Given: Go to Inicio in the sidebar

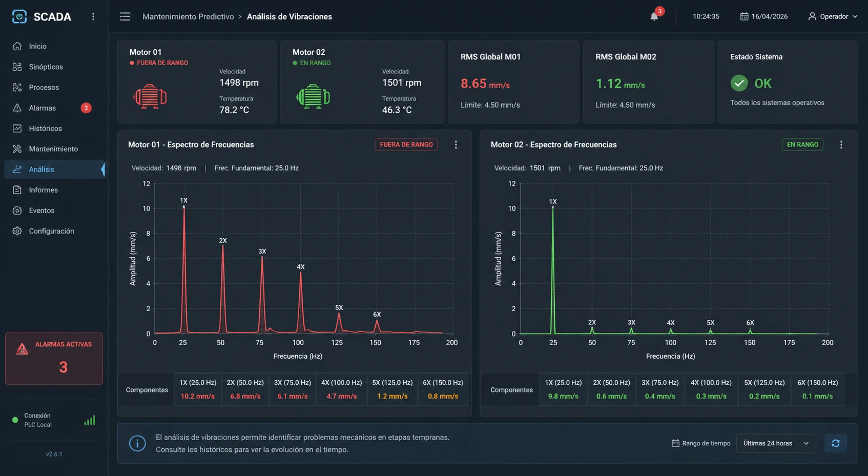Looking at the screenshot, I should 54,46.
